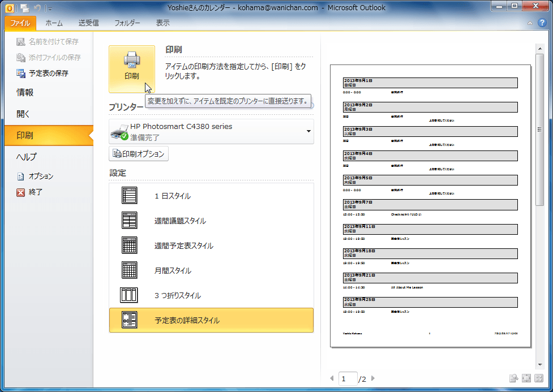Switch to the フォルダー ribbon tab
553x392 pixels.
tap(127, 23)
